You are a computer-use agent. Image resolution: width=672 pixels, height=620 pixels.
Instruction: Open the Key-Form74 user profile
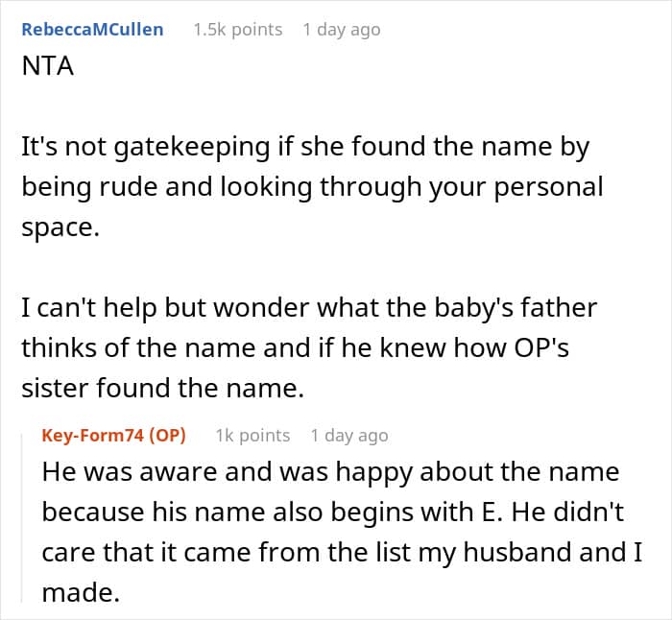93,436
